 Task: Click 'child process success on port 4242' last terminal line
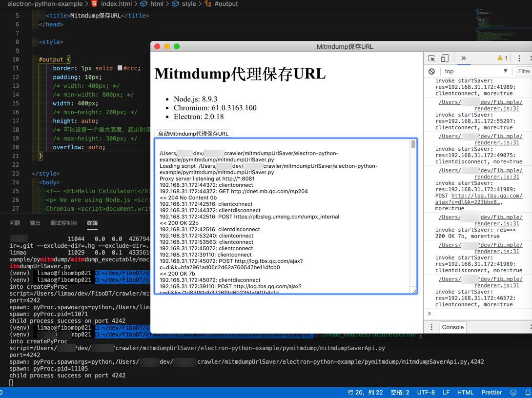67,375
